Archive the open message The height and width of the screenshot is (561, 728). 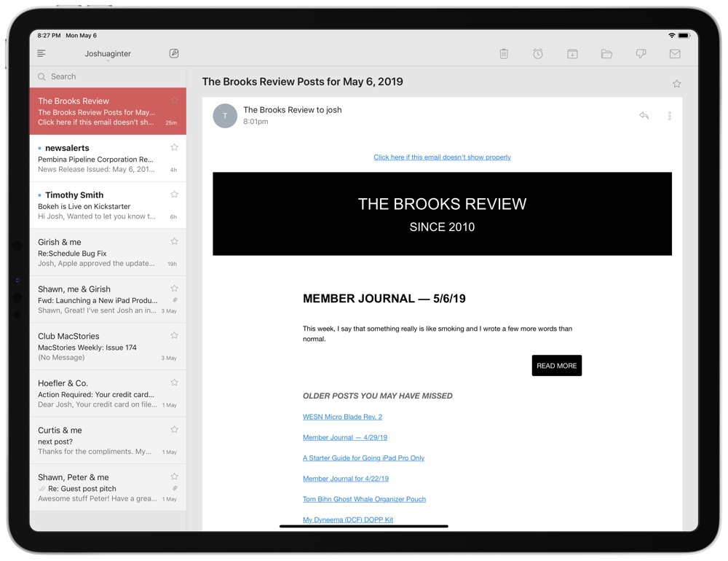point(572,53)
